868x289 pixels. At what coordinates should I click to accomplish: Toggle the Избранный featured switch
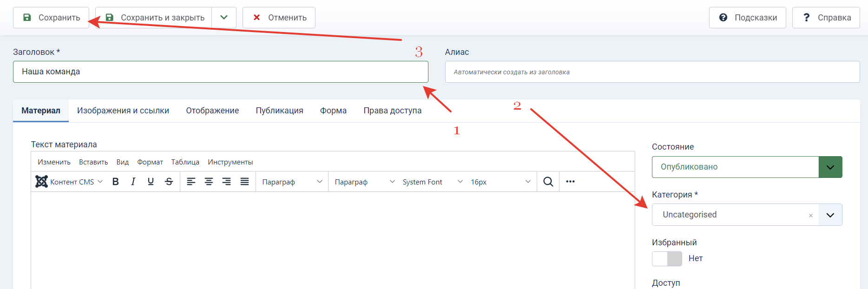point(667,259)
